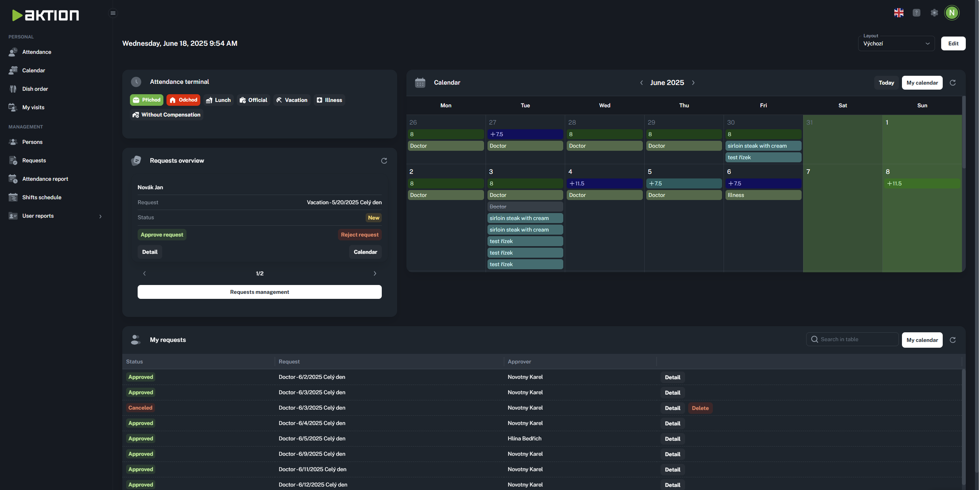The image size is (980, 490).
Task: Open Dish order in sidebar
Action: 35,89
